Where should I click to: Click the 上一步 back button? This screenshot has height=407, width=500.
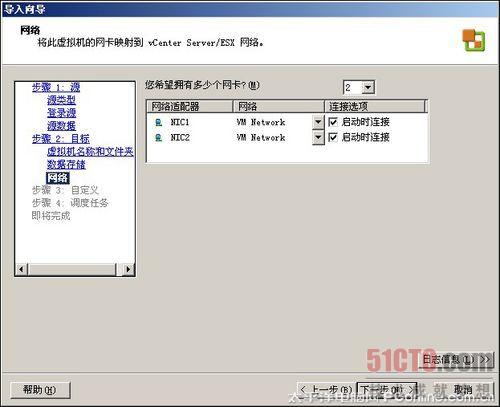tap(326, 389)
